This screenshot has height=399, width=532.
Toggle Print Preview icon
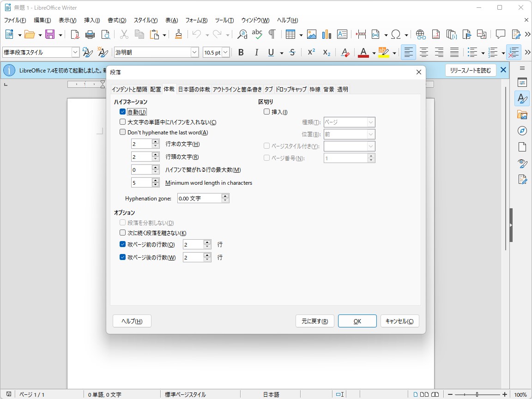pos(105,34)
